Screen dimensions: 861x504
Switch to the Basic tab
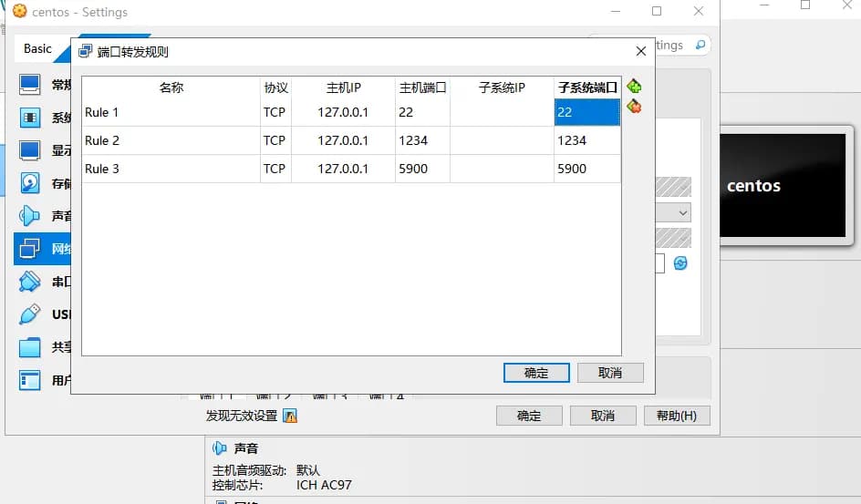pos(38,49)
